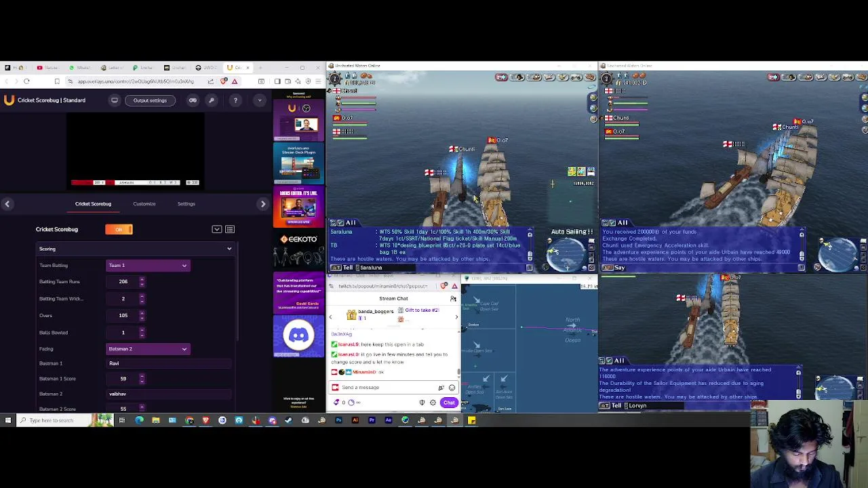
Task: Step the Overs value of 105
Action: (x=142, y=315)
